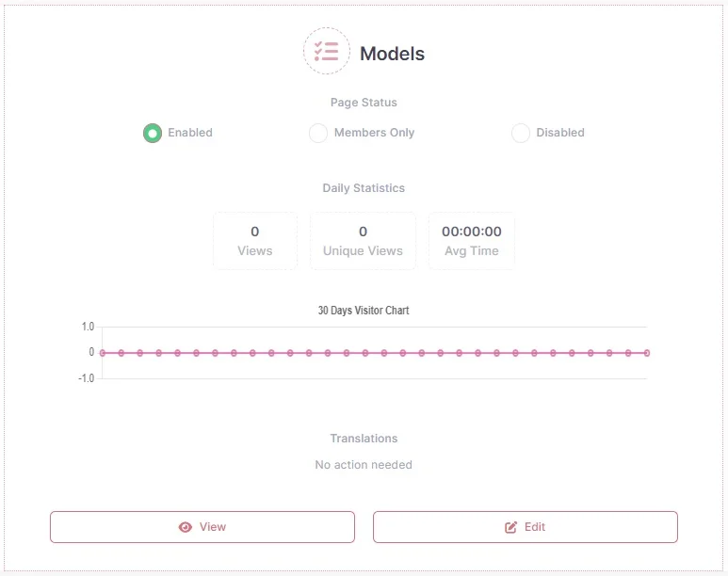
Task: Select the Enabled page status
Action: 153,134
